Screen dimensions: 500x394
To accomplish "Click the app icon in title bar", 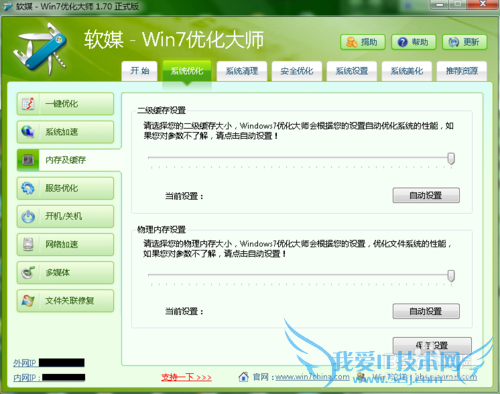I will tap(7, 6).
